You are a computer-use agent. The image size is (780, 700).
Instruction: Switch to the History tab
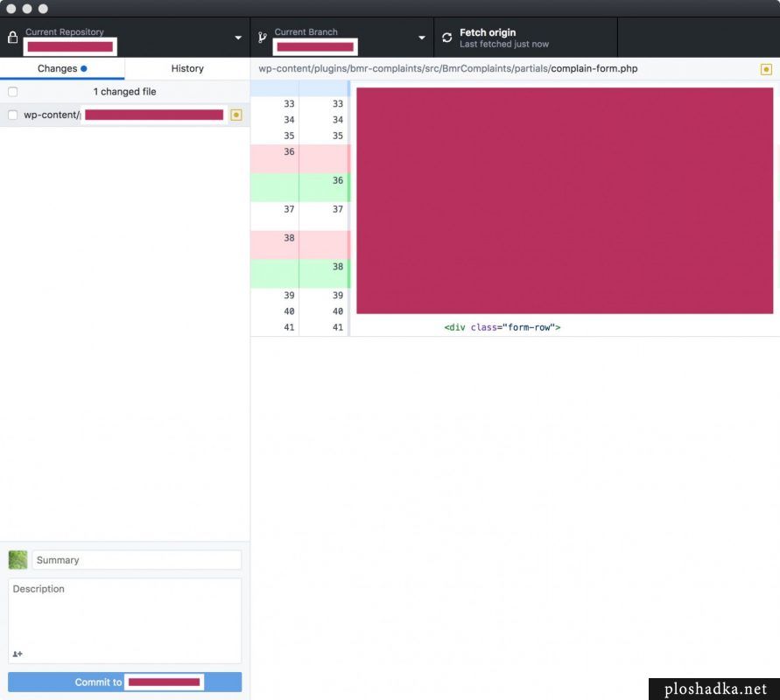[x=187, y=68]
